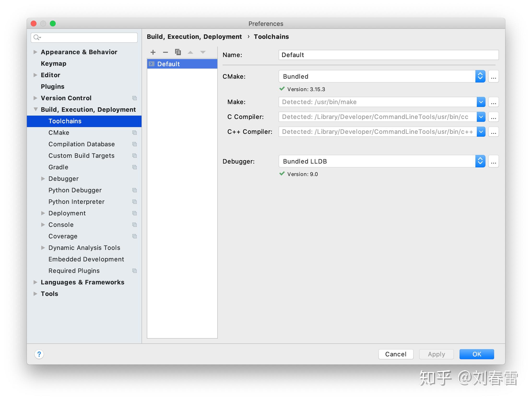
Task: Browse for C Compiler with ellipsis button
Action: pyautogui.click(x=494, y=117)
